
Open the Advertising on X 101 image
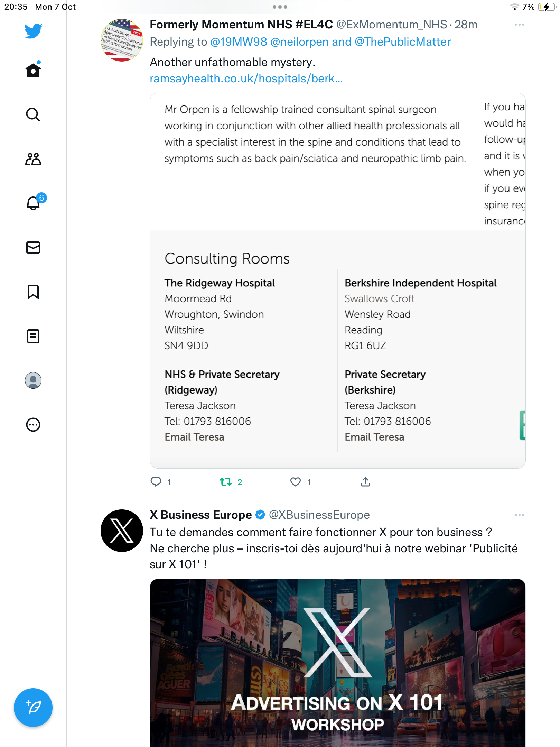(x=338, y=663)
